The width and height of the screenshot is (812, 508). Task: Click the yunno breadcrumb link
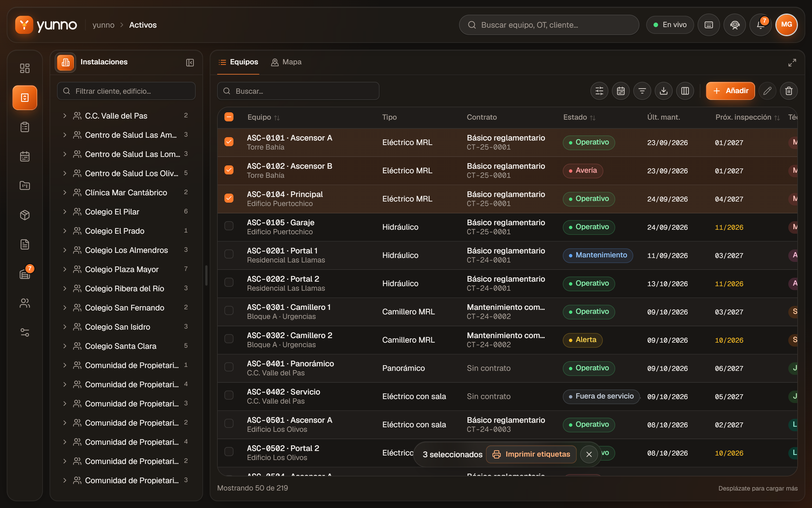point(103,25)
